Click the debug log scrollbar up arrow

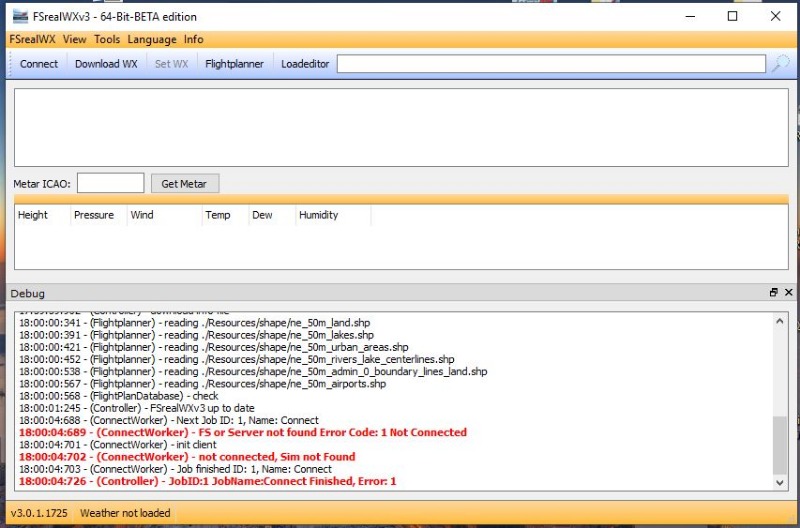(780, 321)
